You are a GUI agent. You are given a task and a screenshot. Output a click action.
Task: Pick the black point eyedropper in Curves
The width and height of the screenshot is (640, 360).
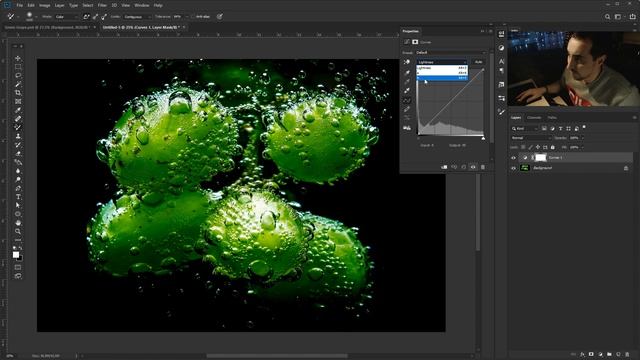tap(407, 72)
